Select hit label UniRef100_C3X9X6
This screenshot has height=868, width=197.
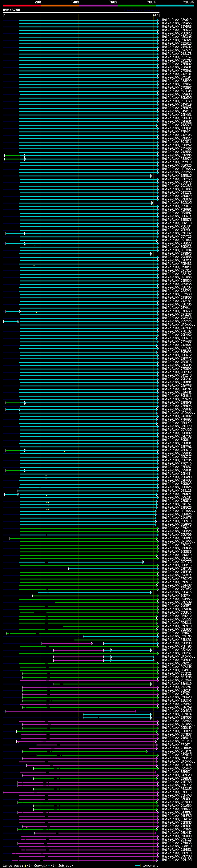pos(177,721)
